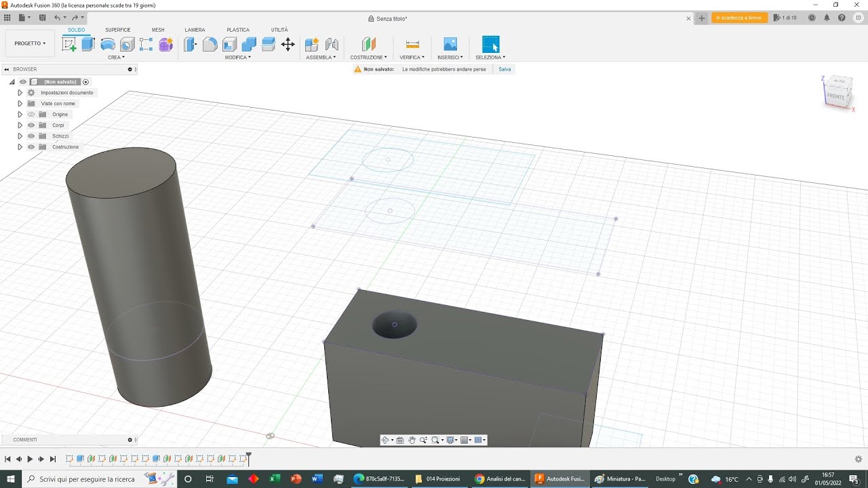Open the INSERISCI dropdown menu
The height and width of the screenshot is (488, 868).
tap(450, 58)
